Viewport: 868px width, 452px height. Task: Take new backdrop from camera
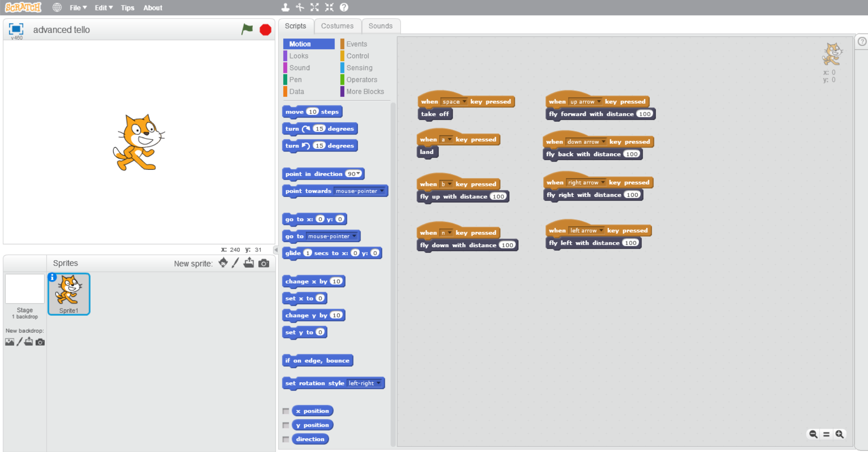40,342
